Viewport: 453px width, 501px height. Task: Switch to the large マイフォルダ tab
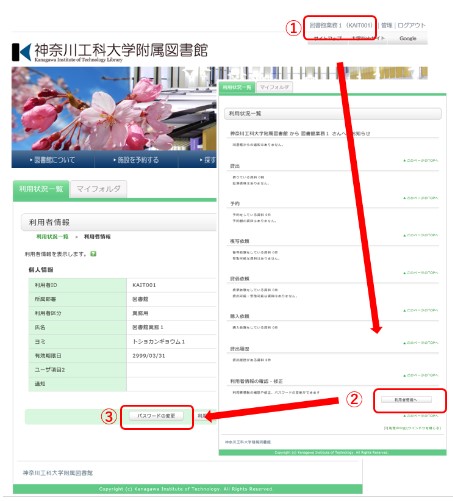tap(98, 189)
